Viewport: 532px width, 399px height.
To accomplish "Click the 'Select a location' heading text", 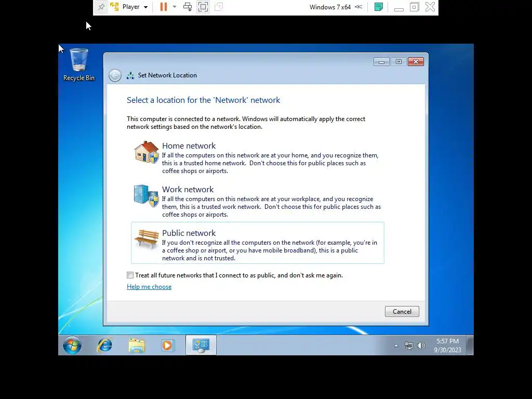I will coord(203,100).
